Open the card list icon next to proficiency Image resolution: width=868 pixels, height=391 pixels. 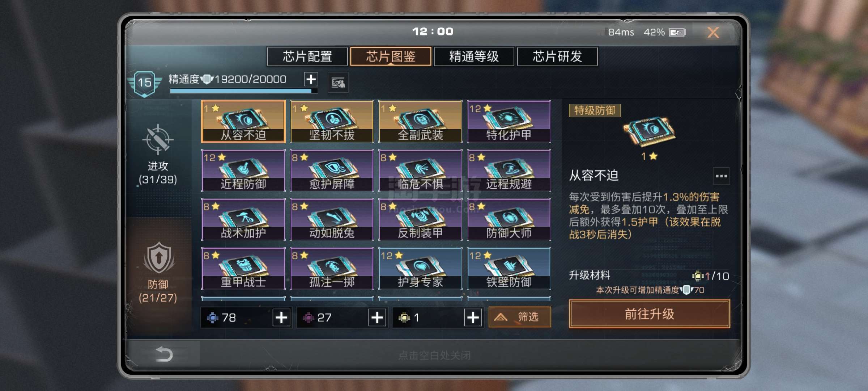[x=338, y=83]
